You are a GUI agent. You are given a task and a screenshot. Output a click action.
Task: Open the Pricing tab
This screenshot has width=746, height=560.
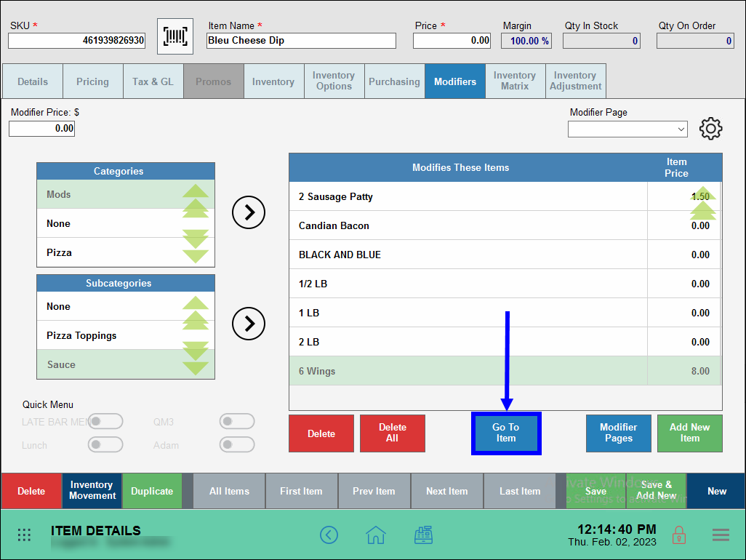tap(93, 81)
